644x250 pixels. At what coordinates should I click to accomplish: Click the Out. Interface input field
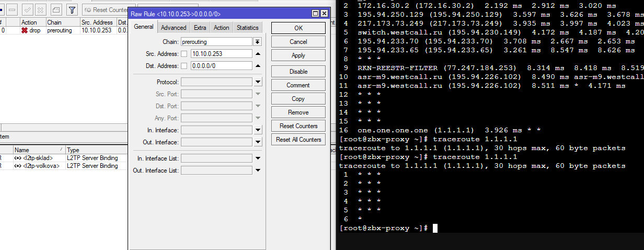(x=216, y=142)
